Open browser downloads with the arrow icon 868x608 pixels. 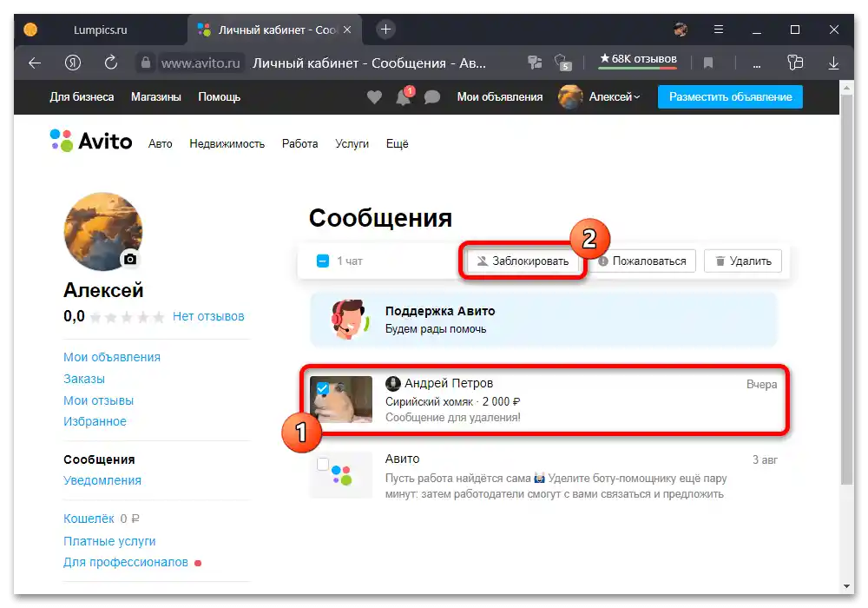pyautogui.click(x=833, y=63)
